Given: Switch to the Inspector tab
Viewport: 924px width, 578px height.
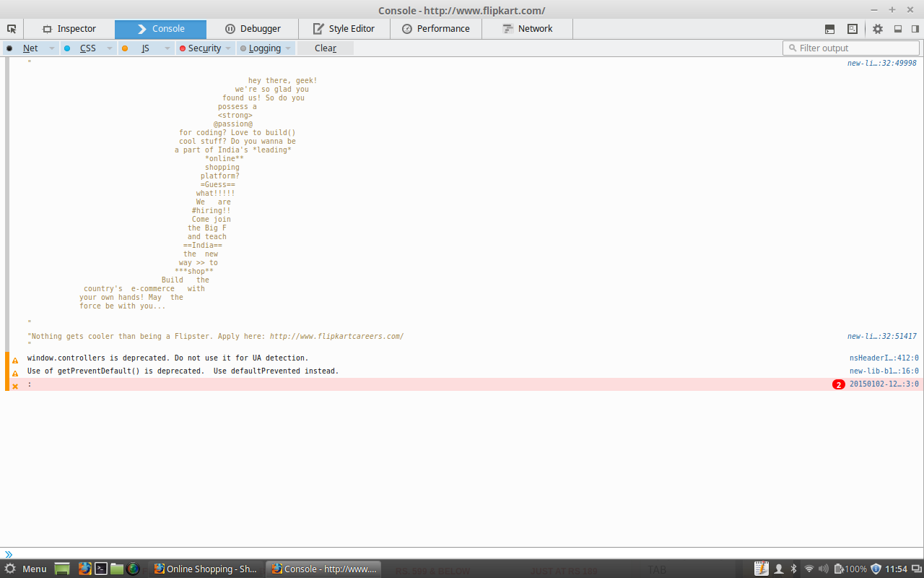Looking at the screenshot, I should pyautogui.click(x=69, y=29).
